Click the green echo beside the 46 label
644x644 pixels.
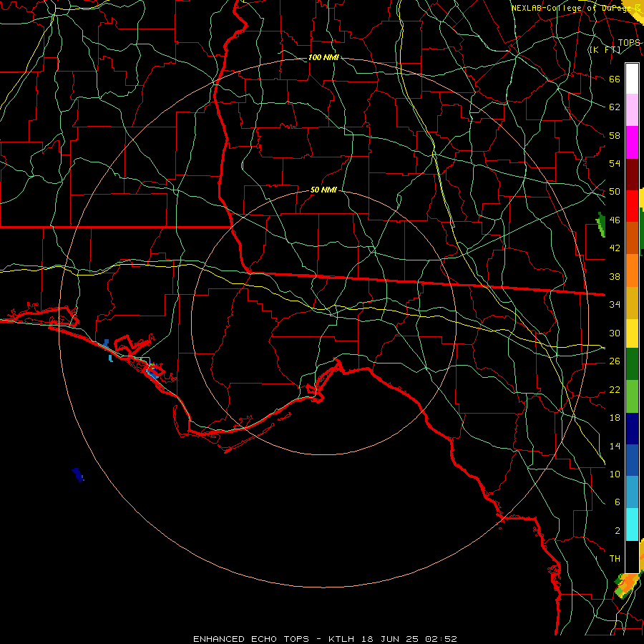pos(601,224)
